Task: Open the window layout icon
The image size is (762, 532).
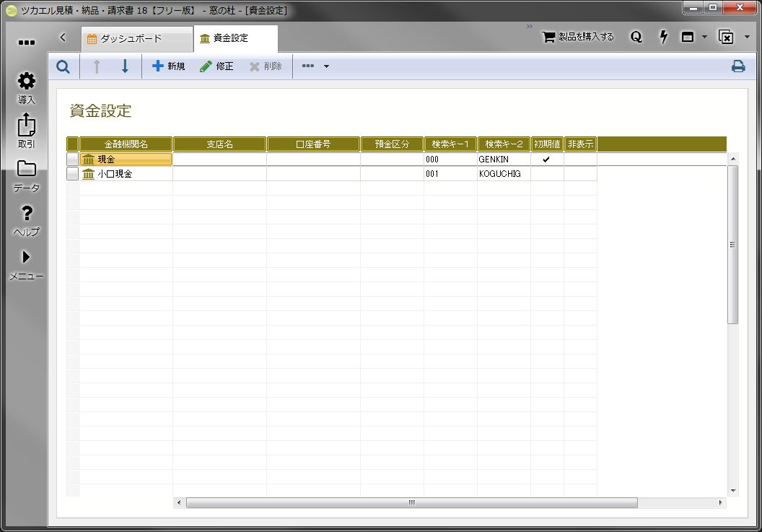Action: point(688,37)
